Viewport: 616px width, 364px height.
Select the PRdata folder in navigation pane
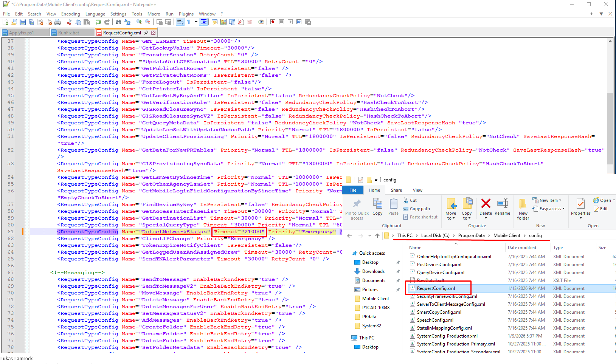[x=369, y=317]
